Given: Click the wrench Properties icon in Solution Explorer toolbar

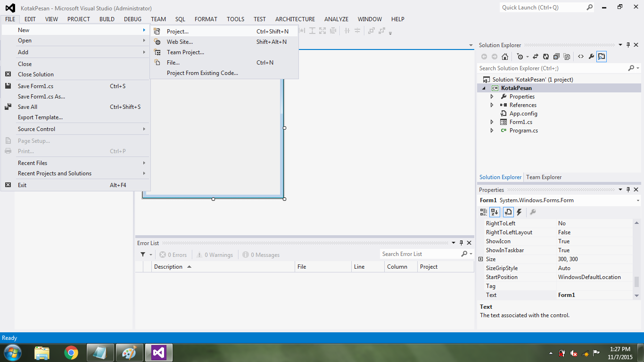Looking at the screenshot, I should tap(591, 57).
